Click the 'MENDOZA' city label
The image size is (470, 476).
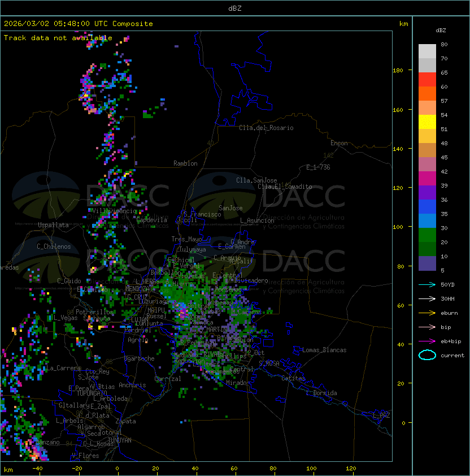pyautogui.click(x=137, y=289)
